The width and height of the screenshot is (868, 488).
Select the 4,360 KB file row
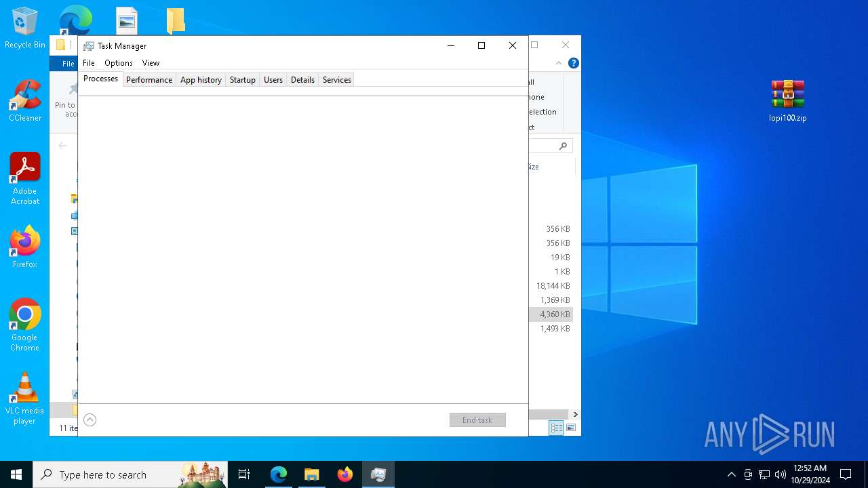point(551,314)
